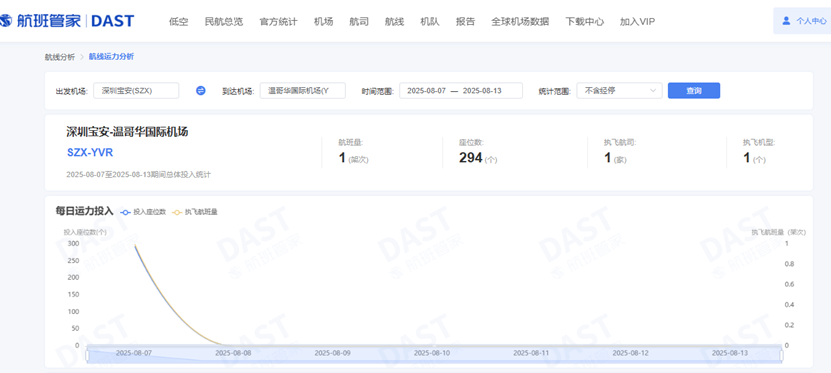
Task: Click the 2025-08-09 axis date label
Action: click(x=333, y=352)
